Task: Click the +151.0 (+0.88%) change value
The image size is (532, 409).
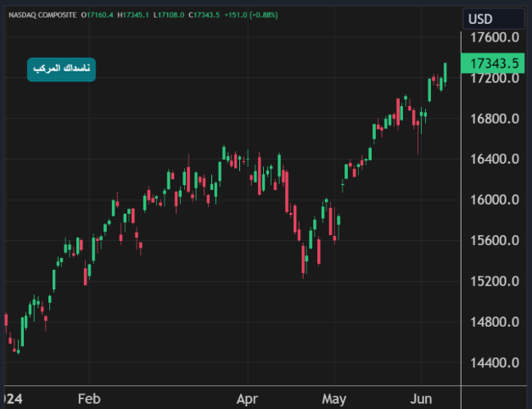Action: 251,15
